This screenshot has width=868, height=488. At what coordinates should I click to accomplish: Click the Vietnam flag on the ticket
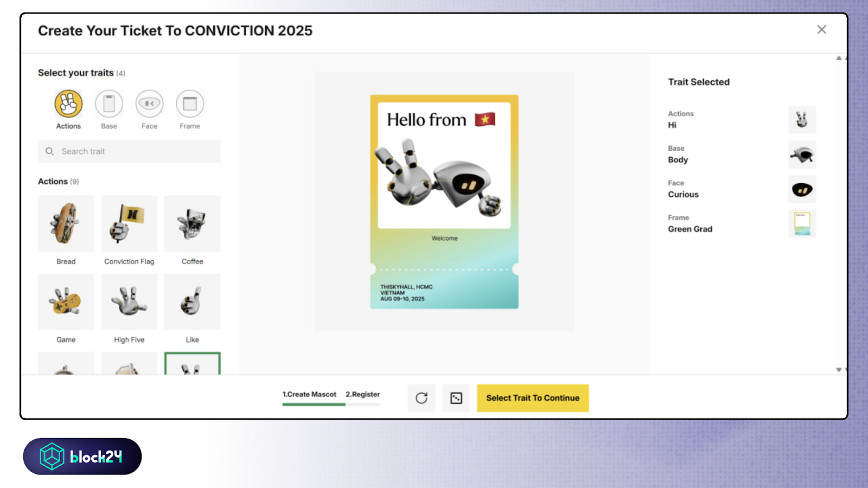coord(485,119)
